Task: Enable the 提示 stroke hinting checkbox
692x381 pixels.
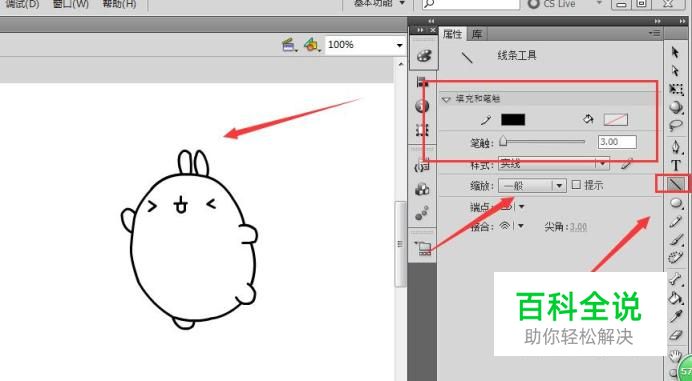Action: coord(576,185)
